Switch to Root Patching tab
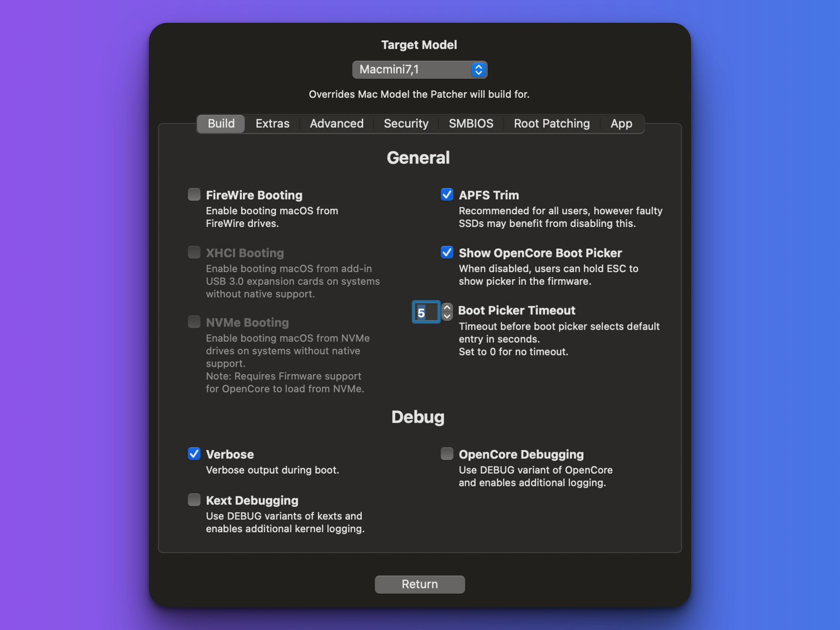This screenshot has height=630, width=840. coord(552,123)
